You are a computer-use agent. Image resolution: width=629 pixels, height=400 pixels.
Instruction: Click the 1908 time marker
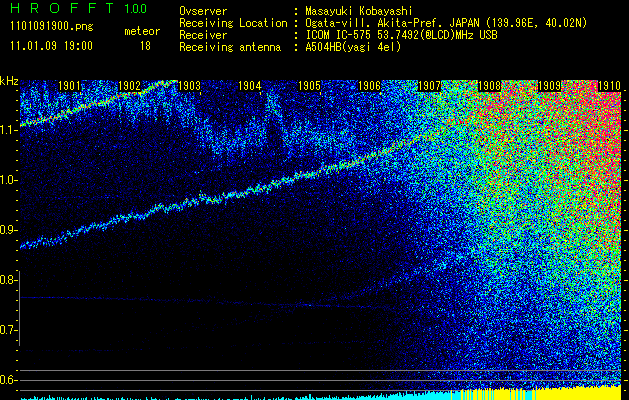click(489, 86)
